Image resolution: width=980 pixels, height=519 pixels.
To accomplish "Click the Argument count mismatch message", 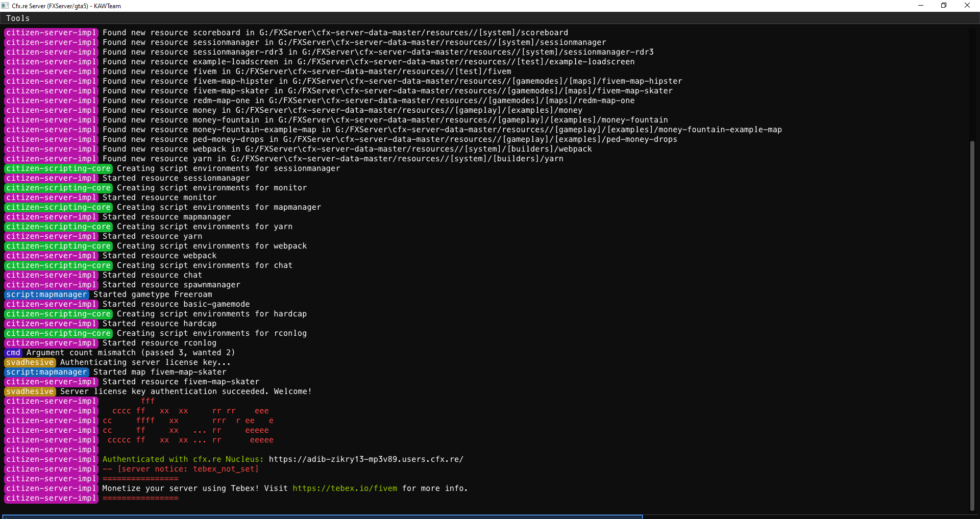I will pos(131,353).
